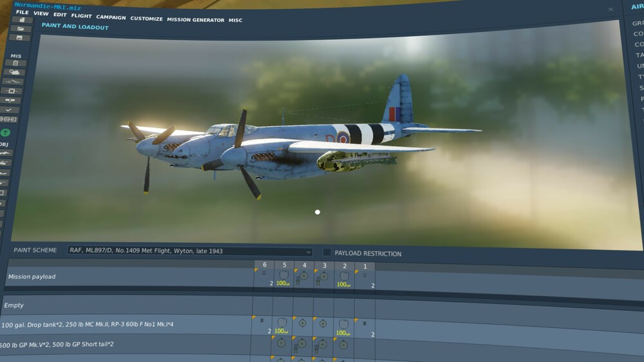Open the Triggers switch icon
The image size is (644, 362).
(x=13, y=81)
